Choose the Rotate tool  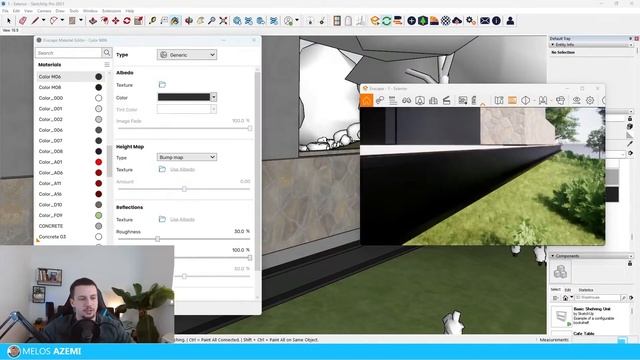coord(127,20)
